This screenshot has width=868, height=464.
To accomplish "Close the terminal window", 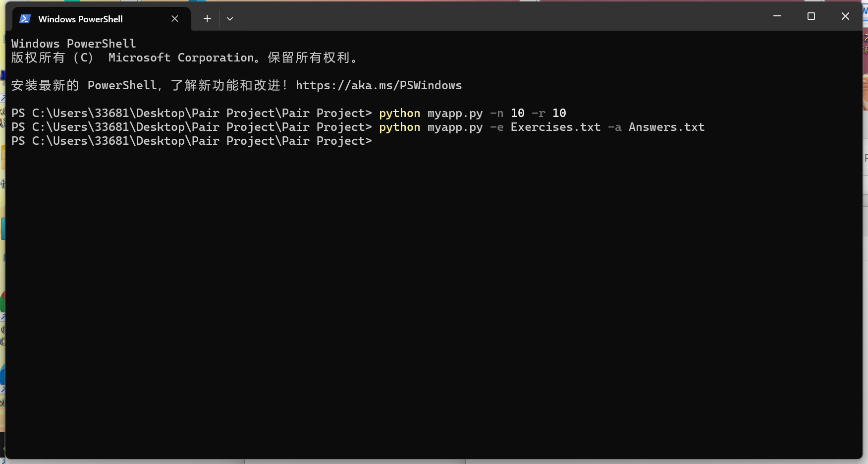I will pos(845,16).
